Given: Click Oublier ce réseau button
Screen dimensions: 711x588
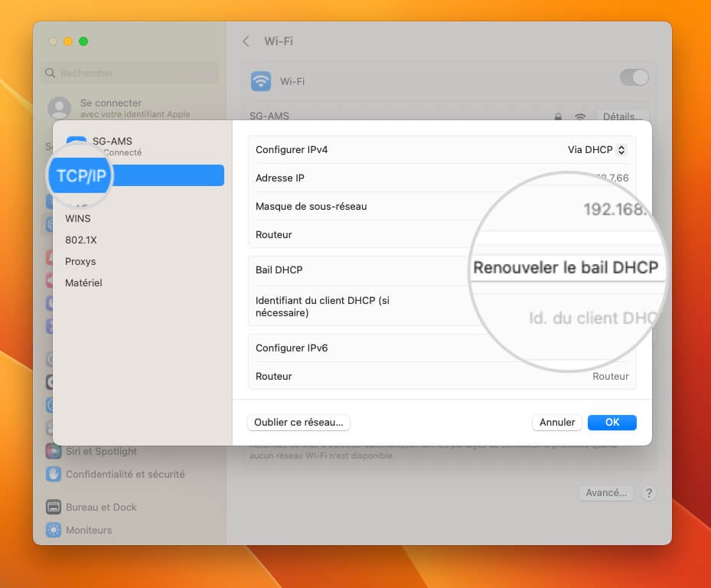Looking at the screenshot, I should pos(298,423).
